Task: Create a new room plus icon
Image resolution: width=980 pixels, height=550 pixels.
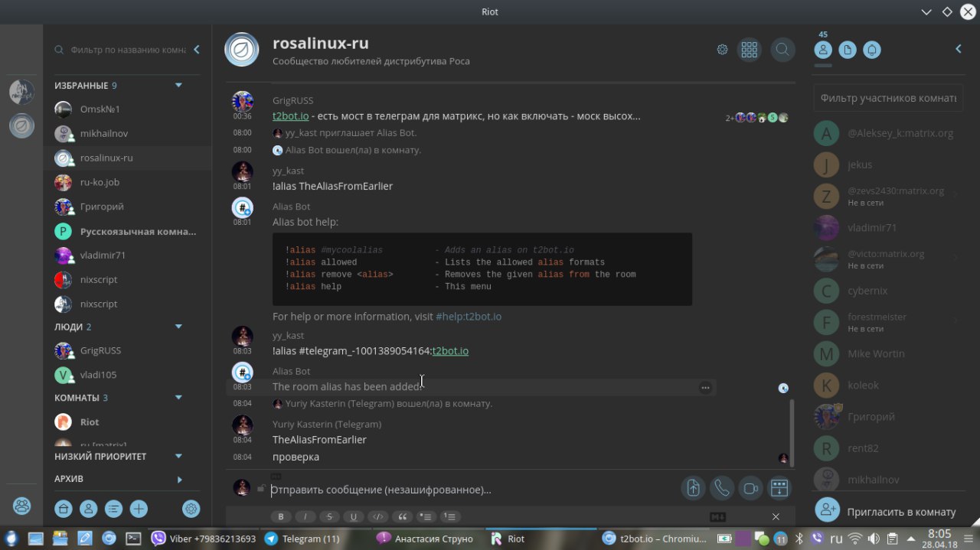Action: coord(139,508)
